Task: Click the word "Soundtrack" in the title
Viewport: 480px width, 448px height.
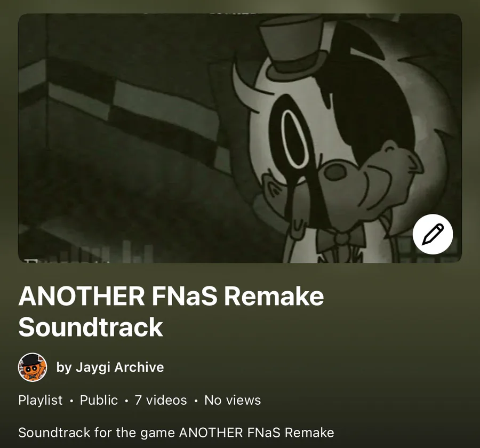Action: [x=91, y=327]
